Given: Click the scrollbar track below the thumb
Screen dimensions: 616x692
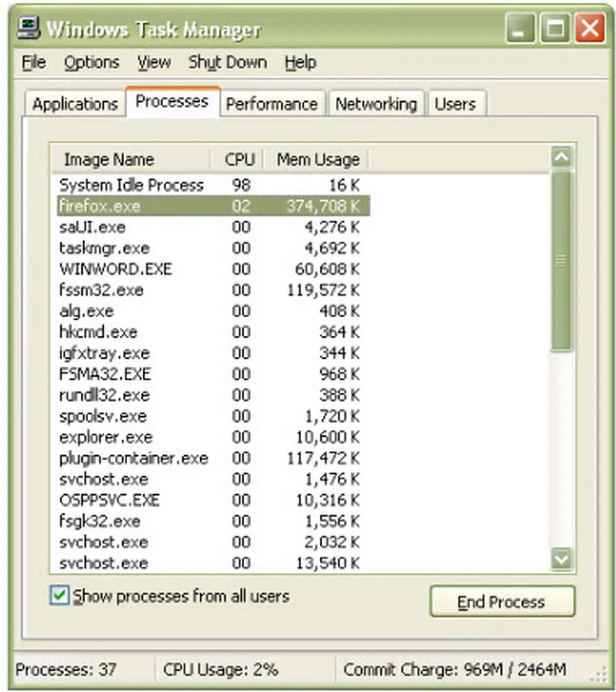Looking at the screenshot, I should point(561,450).
